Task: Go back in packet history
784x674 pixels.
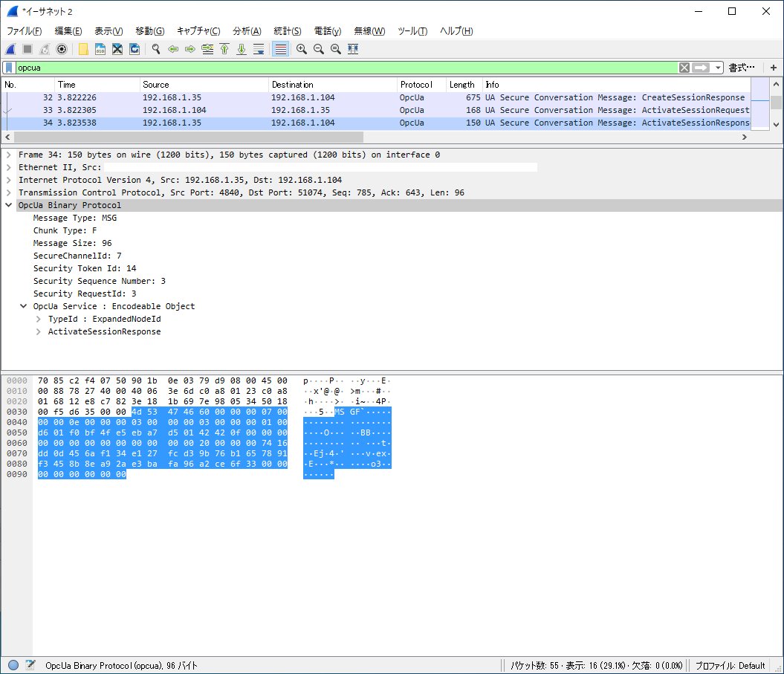Action: [173, 49]
